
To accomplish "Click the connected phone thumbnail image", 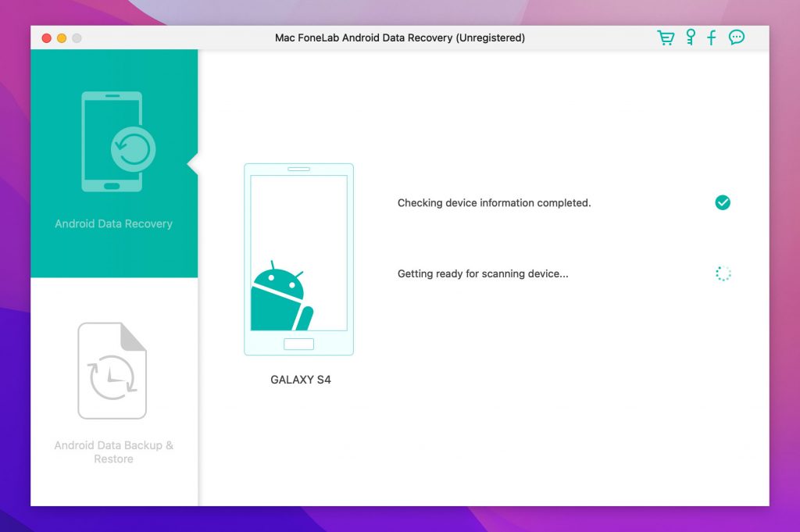I will [x=298, y=259].
